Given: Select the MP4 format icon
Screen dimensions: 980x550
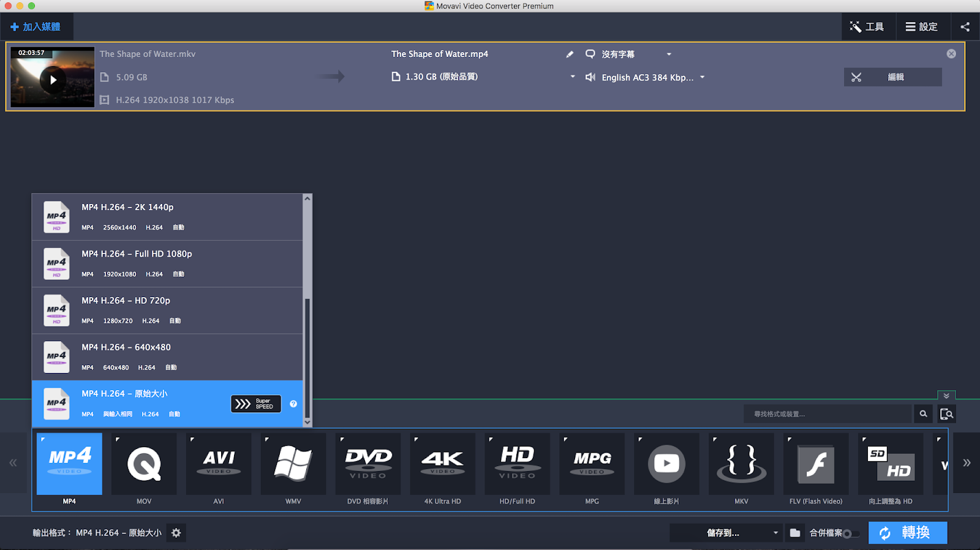Looking at the screenshot, I should click(x=69, y=464).
